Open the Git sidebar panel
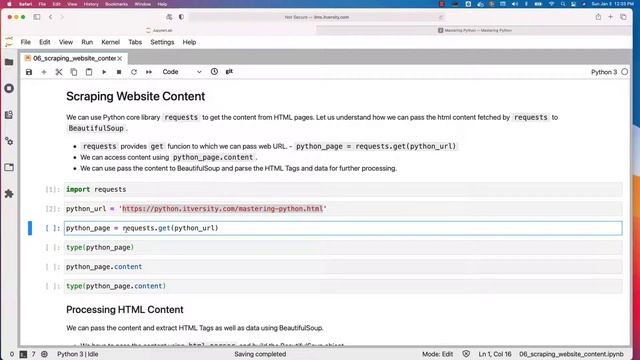640x360 pixels. (x=9, y=115)
